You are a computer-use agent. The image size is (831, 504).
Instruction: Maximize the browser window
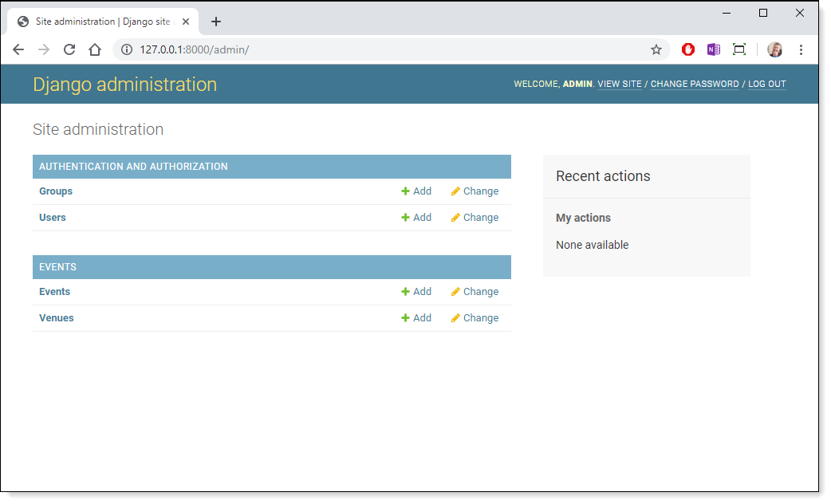(763, 14)
